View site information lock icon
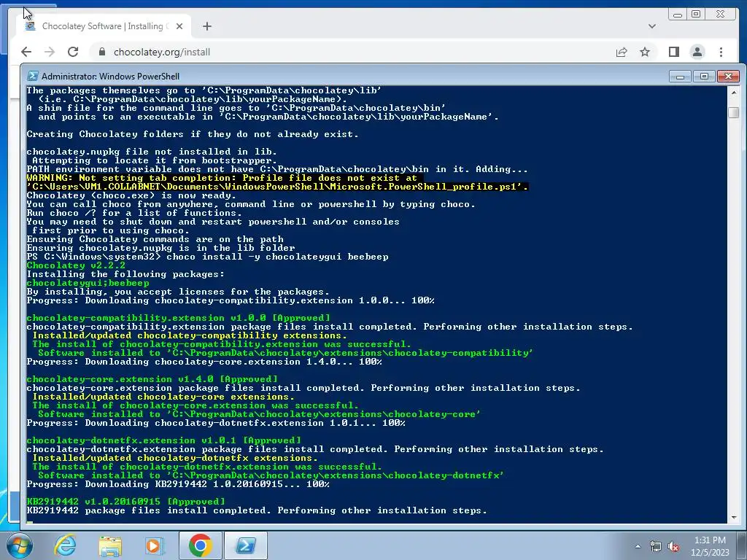The height and width of the screenshot is (560, 747). click(x=102, y=52)
